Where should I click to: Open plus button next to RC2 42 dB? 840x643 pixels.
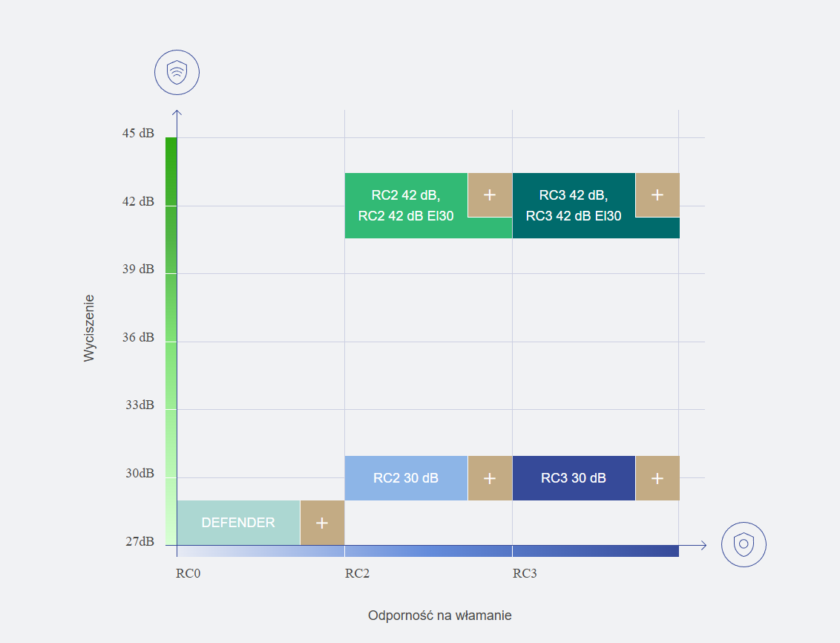click(x=490, y=195)
